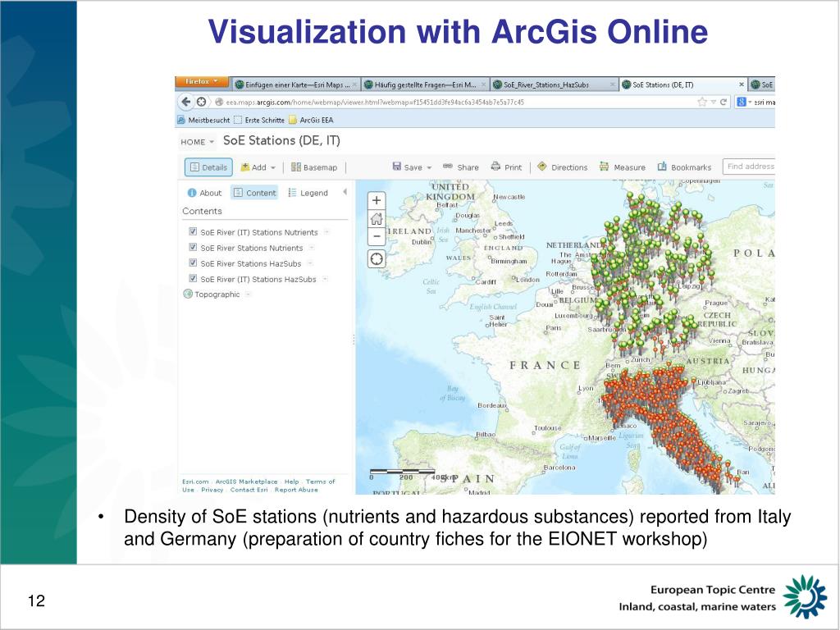The width and height of the screenshot is (840, 630).
Task: Close the SoE Stations (DE, IT) browser tab
Action: [742, 84]
